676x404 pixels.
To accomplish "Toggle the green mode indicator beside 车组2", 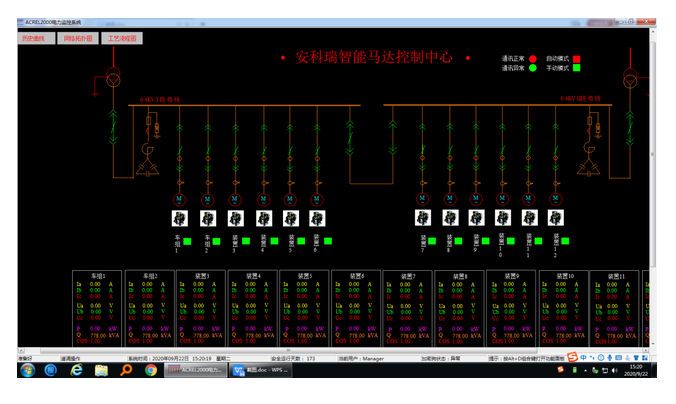I will point(216,241).
